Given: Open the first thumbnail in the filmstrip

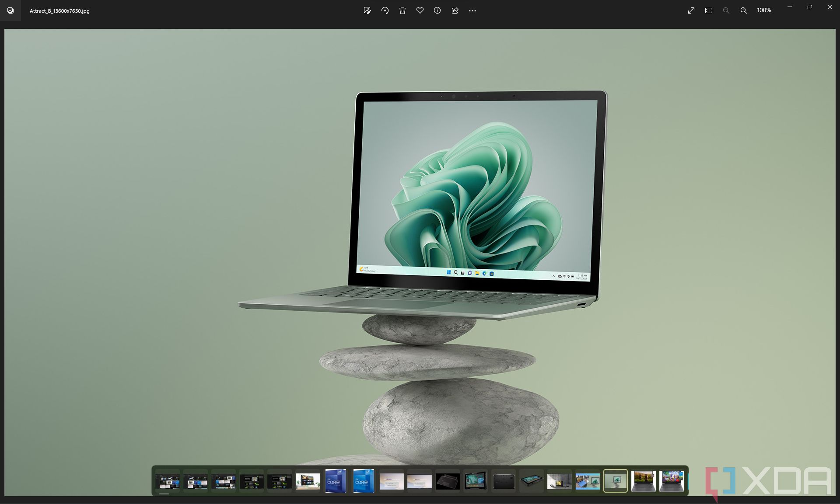Looking at the screenshot, I should (x=168, y=481).
